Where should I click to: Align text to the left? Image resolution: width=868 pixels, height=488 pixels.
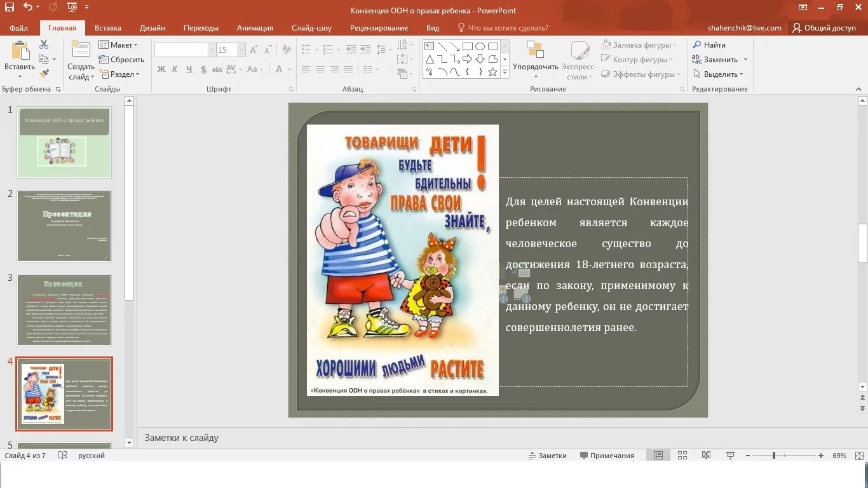[x=306, y=69]
